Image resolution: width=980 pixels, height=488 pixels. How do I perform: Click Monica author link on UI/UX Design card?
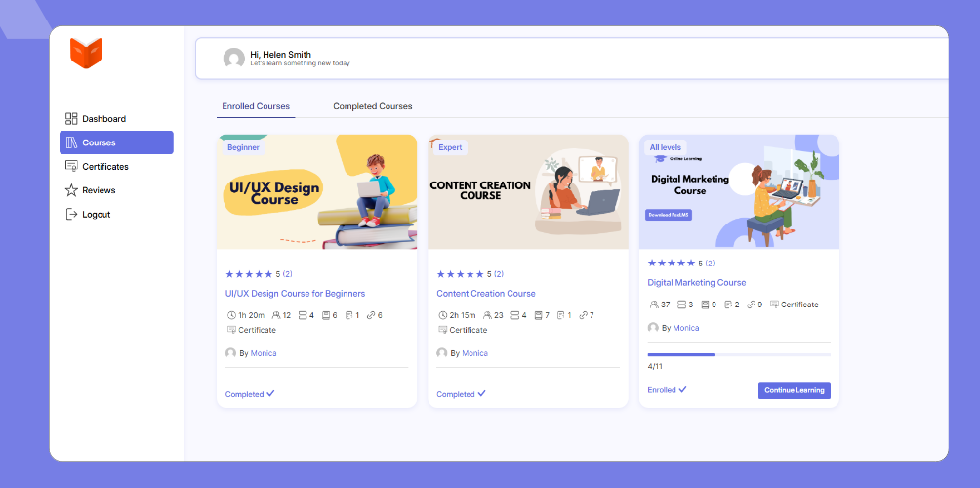[x=264, y=353]
